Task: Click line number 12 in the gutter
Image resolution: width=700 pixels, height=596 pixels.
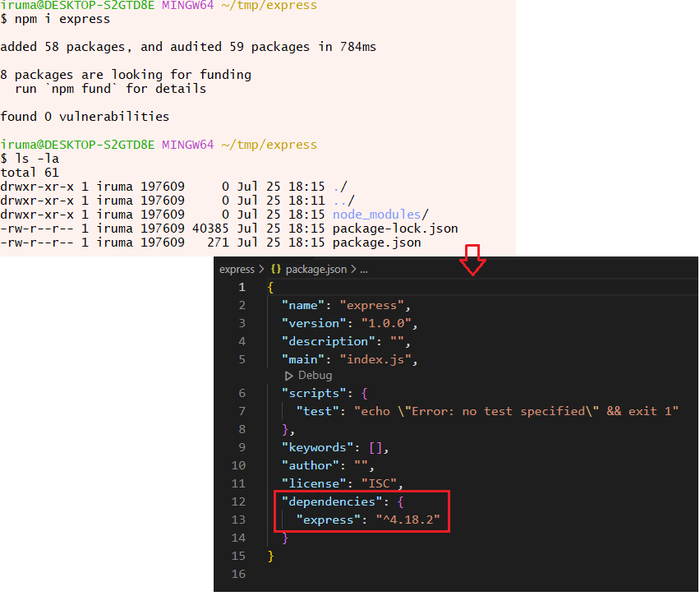Action: [238, 501]
